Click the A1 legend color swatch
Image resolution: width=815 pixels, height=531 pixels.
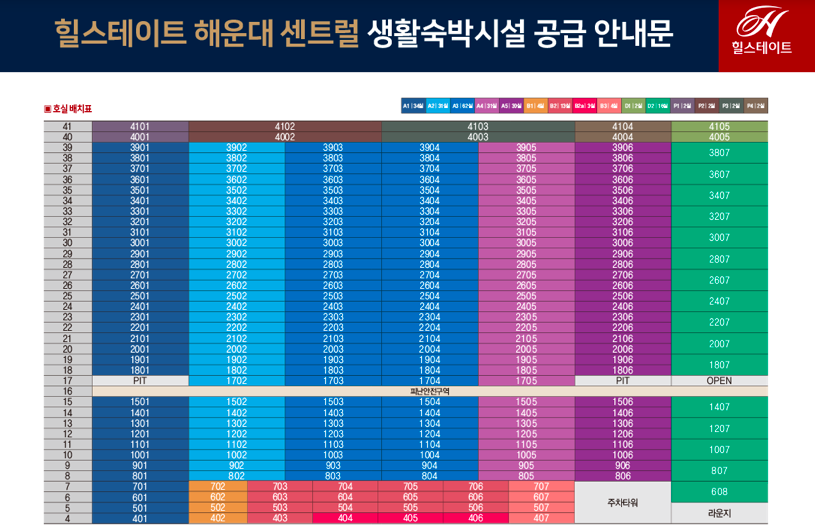[413, 105]
